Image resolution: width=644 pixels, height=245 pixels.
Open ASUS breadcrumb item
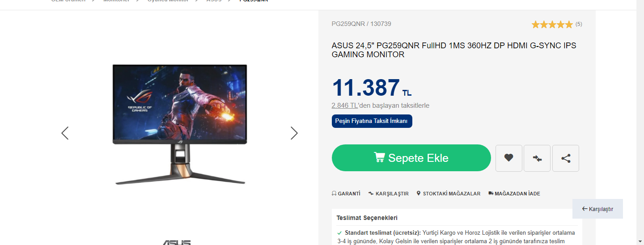[214, 1]
